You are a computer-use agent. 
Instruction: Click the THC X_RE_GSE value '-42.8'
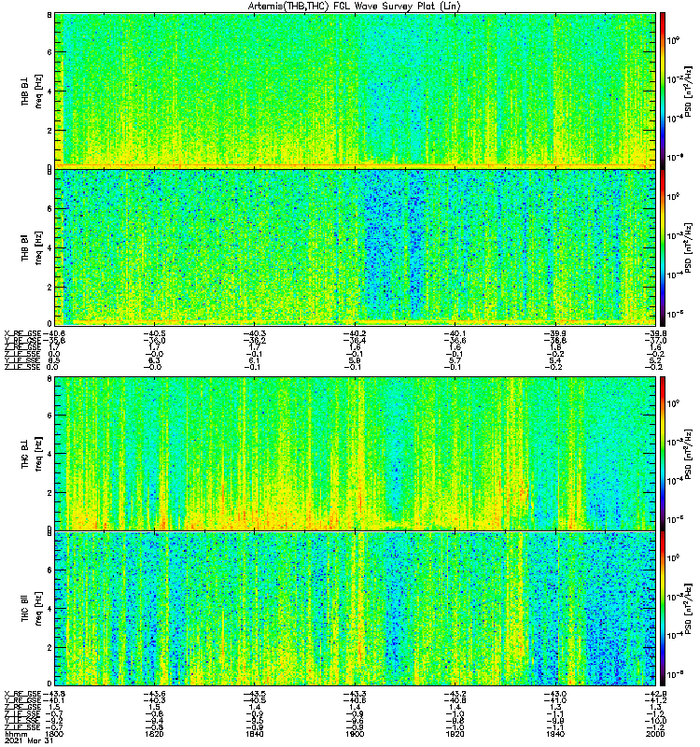click(x=655, y=694)
